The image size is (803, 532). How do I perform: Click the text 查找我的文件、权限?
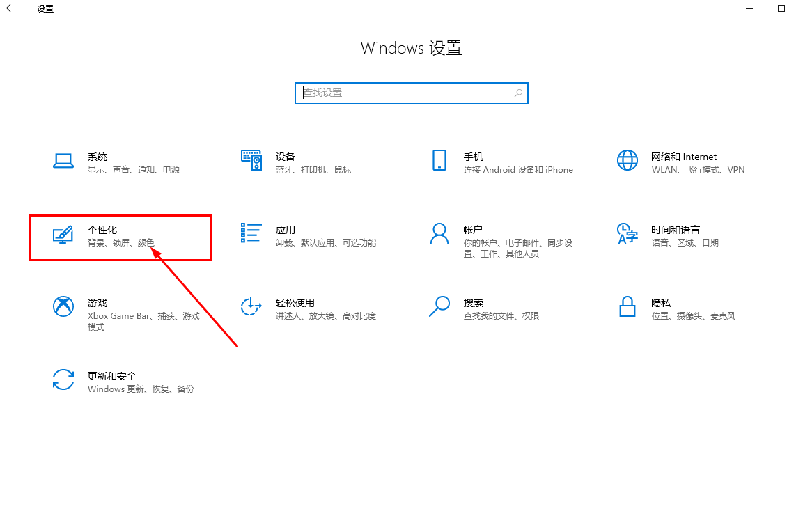[501, 316]
